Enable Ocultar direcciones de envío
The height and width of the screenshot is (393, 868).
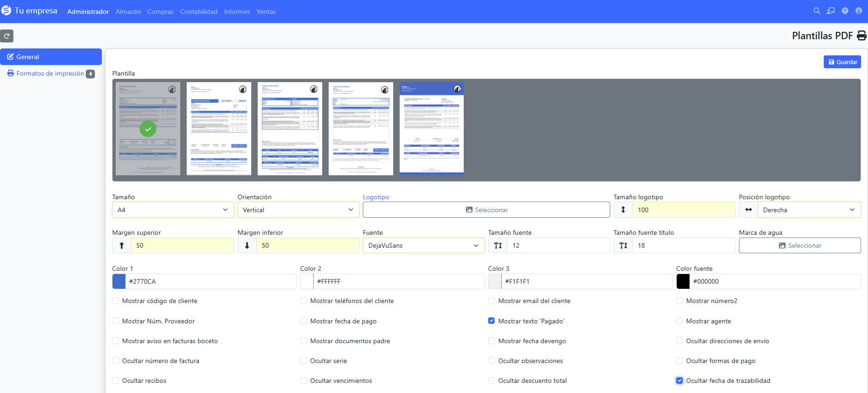(x=680, y=341)
